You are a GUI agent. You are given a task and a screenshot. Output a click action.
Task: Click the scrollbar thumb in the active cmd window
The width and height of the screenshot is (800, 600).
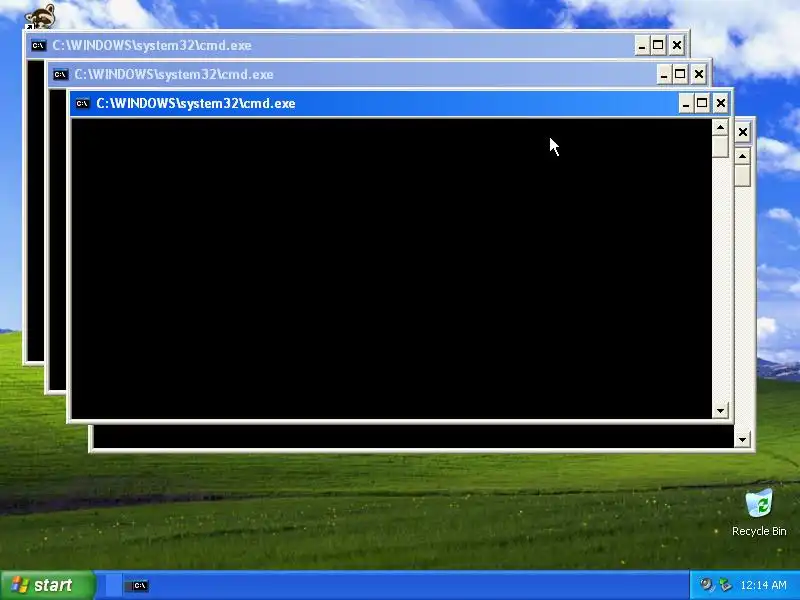(720, 147)
